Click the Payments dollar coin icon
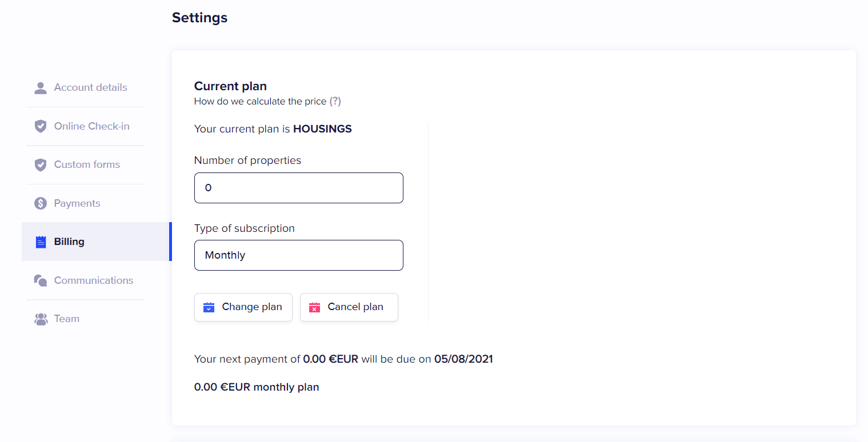The height and width of the screenshot is (442, 868). (41, 203)
